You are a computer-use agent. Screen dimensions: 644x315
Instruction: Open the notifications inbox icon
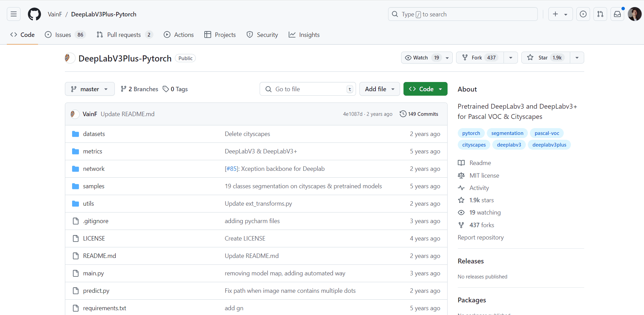coord(617,14)
